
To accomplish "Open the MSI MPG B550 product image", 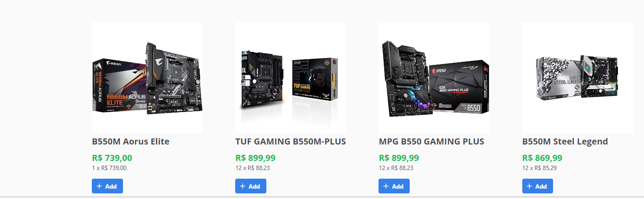I will [434, 78].
